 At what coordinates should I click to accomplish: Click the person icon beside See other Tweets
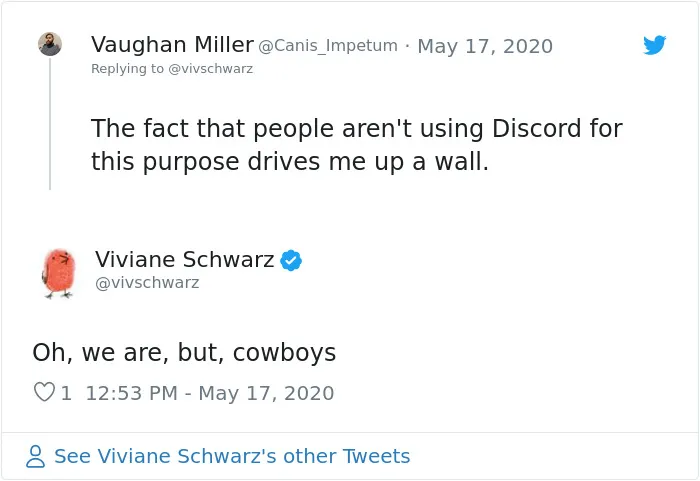coord(35,456)
